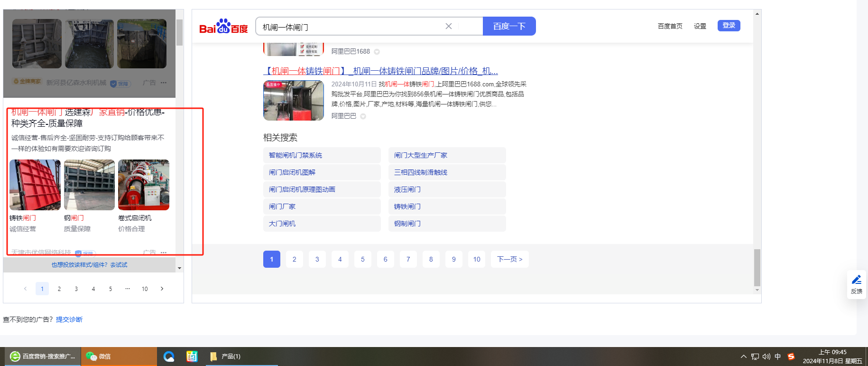This screenshot has height=366, width=868.
Task: Open the taskbar clock showing 09:45
Action: pyautogui.click(x=832, y=357)
